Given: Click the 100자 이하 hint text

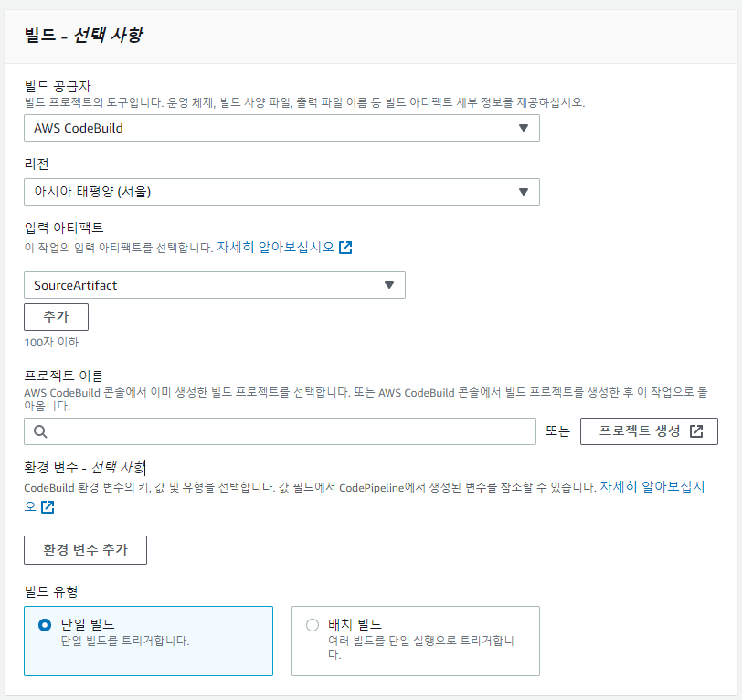Looking at the screenshot, I should pos(51,342).
